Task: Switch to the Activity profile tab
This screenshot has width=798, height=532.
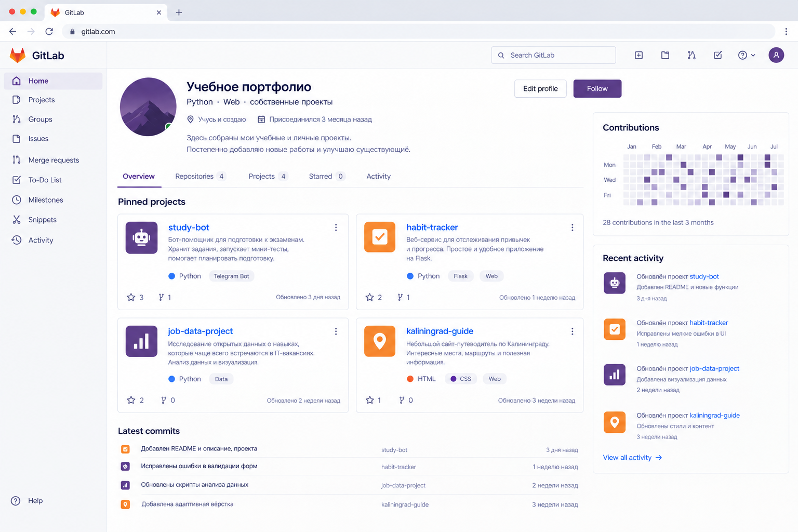Action: 378,177
